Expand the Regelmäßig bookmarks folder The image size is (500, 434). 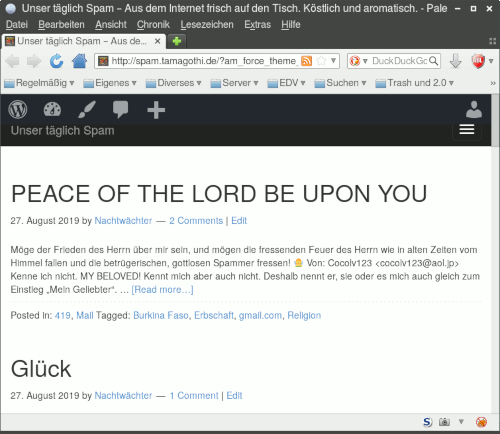click(39, 83)
